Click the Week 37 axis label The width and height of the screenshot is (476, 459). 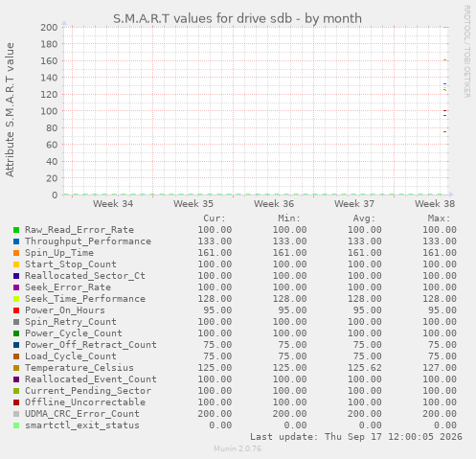(x=354, y=204)
